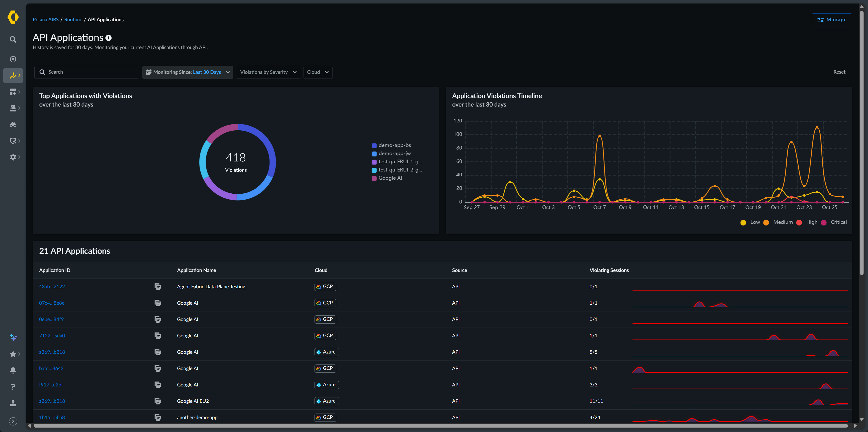This screenshot has height=432, width=868.
Task: Open Monitoring Since Last 30 Days dropdown
Action: pyautogui.click(x=188, y=72)
